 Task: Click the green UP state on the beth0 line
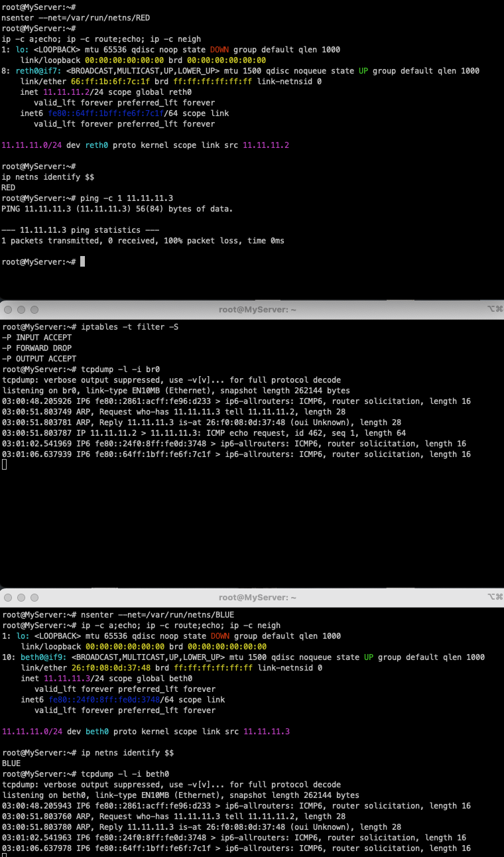pos(369,657)
